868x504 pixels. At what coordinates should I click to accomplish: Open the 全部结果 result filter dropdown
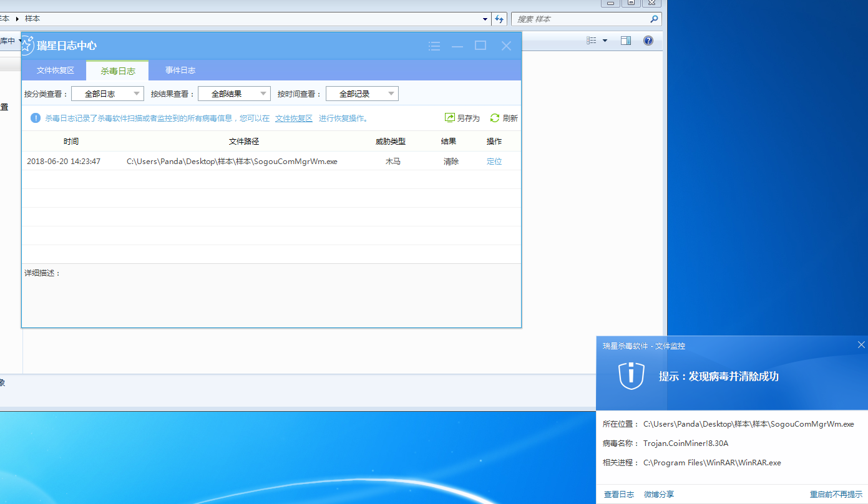[234, 94]
